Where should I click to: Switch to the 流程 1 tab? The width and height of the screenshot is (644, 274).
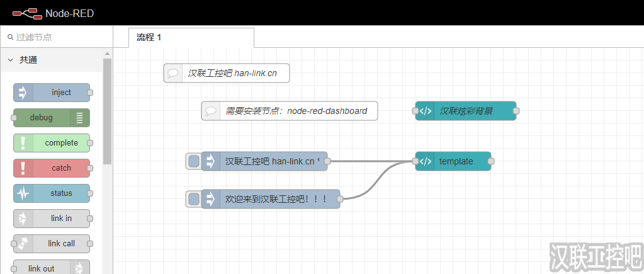click(191, 37)
